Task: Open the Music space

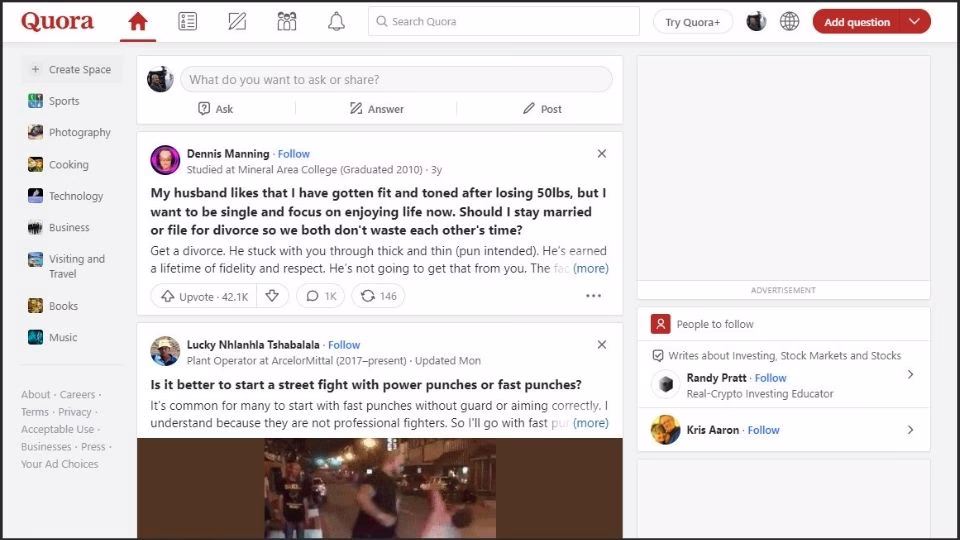Action: (53, 337)
